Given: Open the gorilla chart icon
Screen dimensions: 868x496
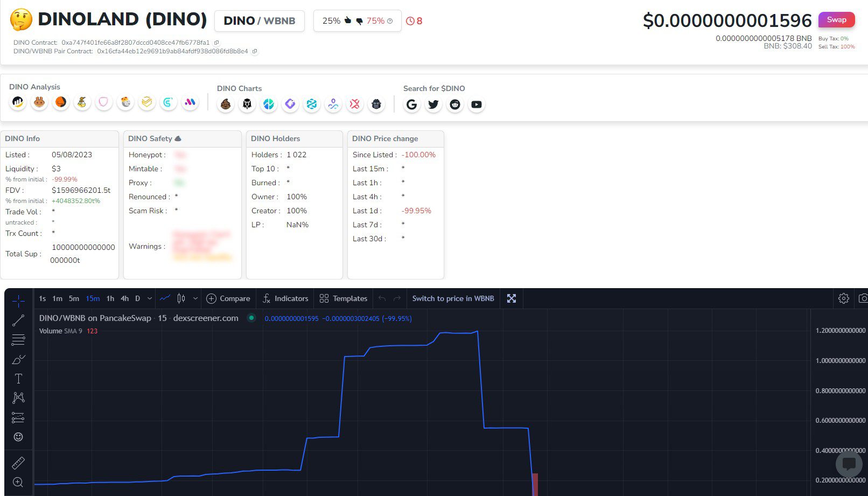Looking at the screenshot, I should (376, 104).
